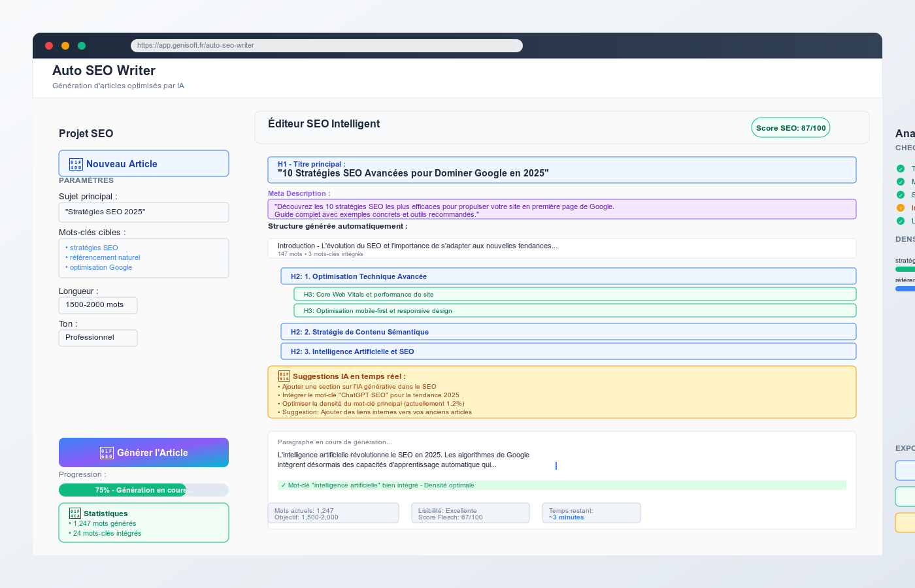915x588 pixels.
Task: Click the Sujet principal input field
Action: [144, 212]
